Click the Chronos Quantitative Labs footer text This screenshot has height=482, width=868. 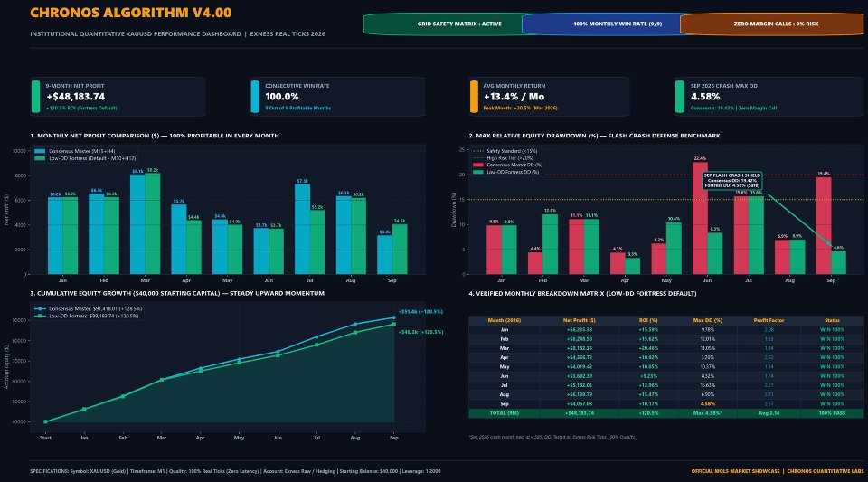point(826,471)
